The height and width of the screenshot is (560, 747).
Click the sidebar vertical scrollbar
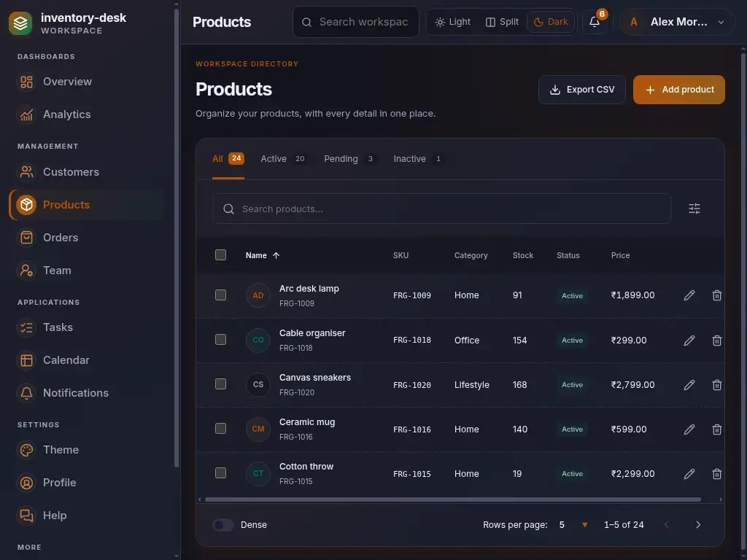click(177, 238)
